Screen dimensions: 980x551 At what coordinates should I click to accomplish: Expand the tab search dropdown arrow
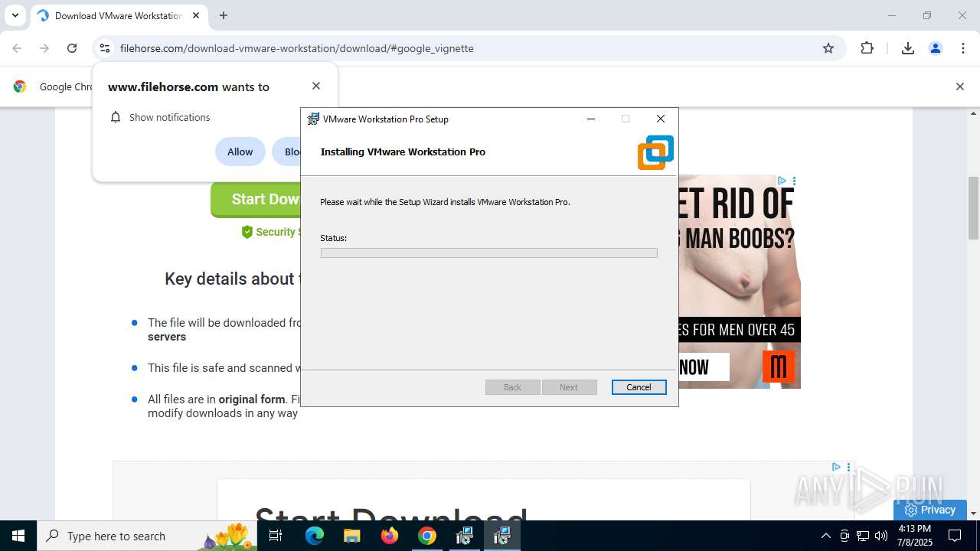[15, 15]
